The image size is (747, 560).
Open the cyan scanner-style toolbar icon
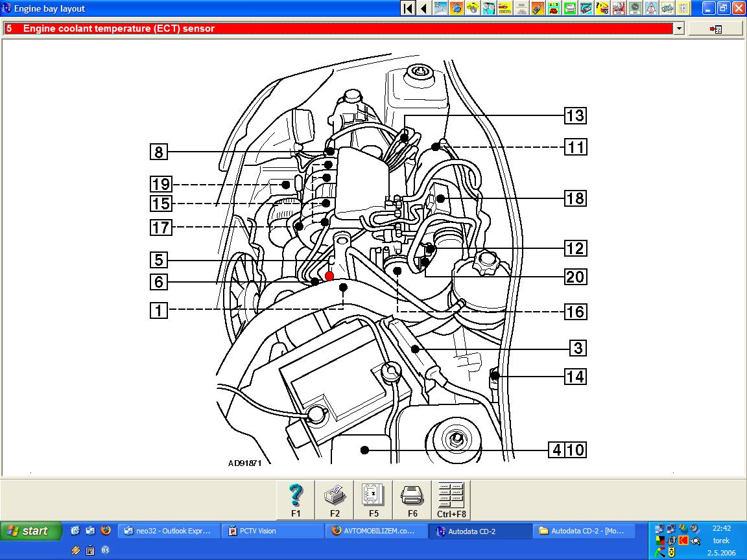[586, 8]
